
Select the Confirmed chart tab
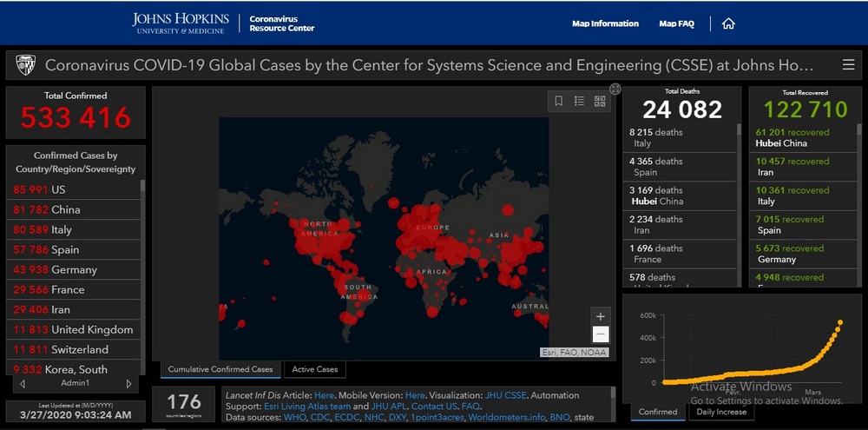658,412
